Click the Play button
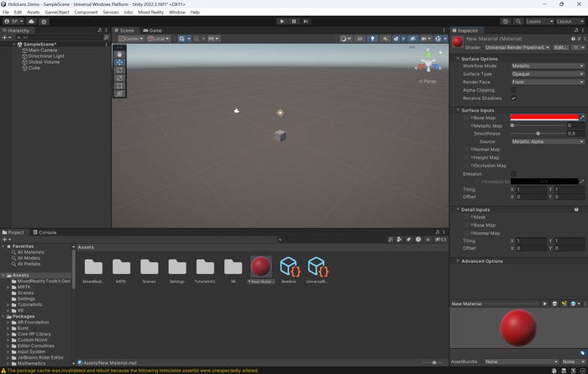The height and width of the screenshot is (374, 588). click(x=282, y=21)
